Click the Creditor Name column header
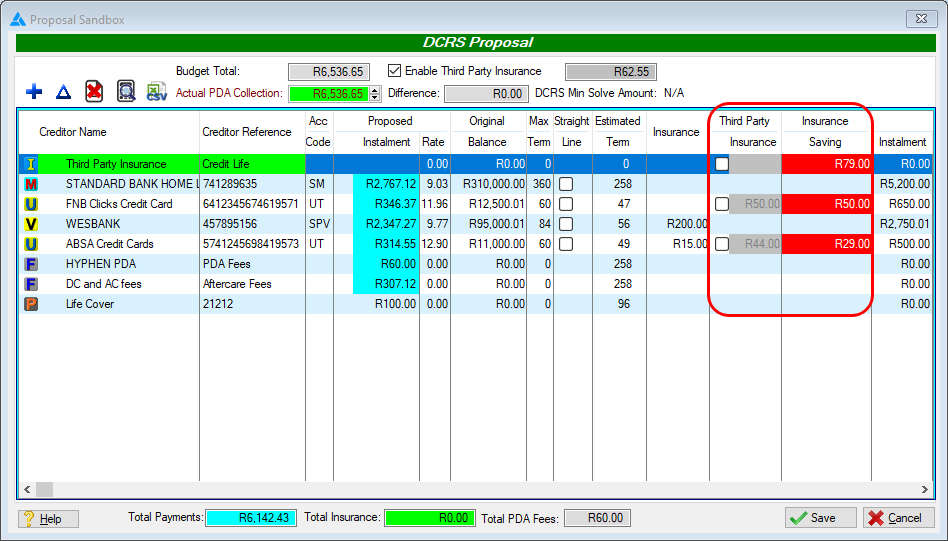This screenshot has height=541, width=948. (73, 132)
